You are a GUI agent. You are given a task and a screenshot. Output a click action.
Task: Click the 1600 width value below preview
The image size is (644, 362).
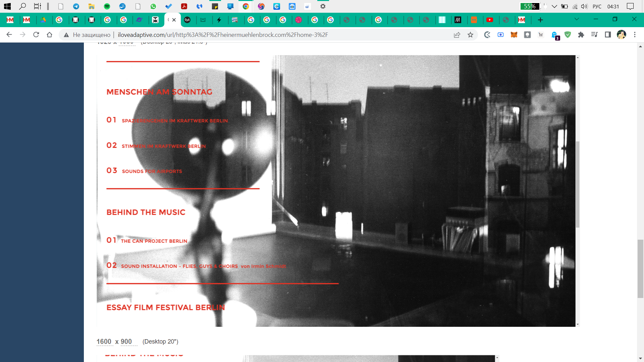coord(104,341)
